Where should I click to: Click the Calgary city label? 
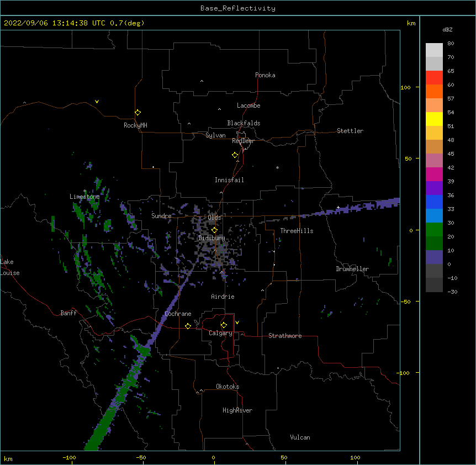pos(220,333)
